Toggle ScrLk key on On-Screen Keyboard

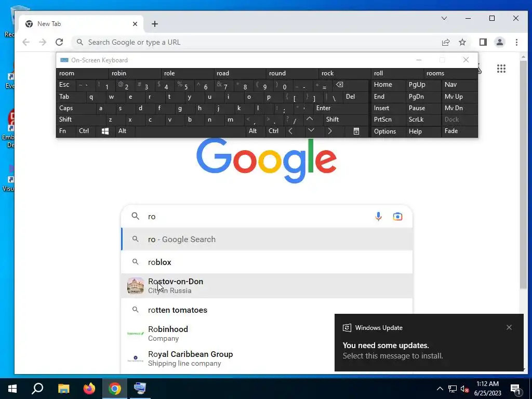click(423, 119)
